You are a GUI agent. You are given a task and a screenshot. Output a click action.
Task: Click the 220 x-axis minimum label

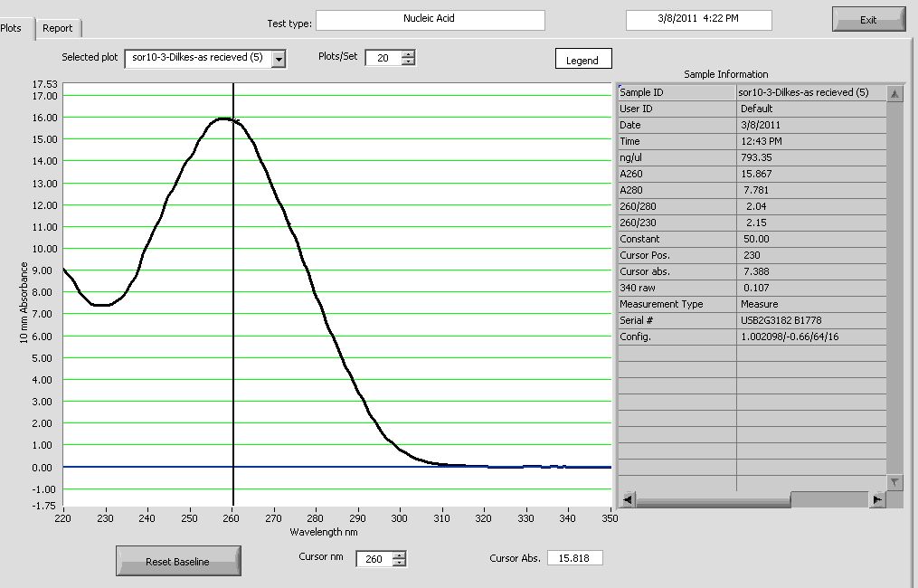63,518
